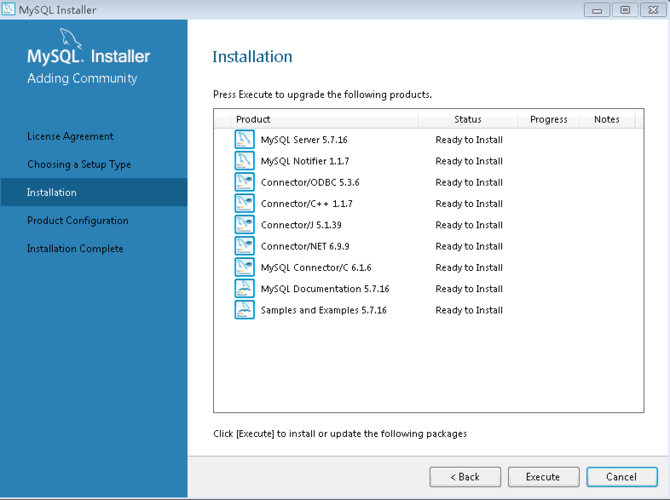Go back with the < Back button
Screen dimensions: 670x500
click(x=465, y=477)
